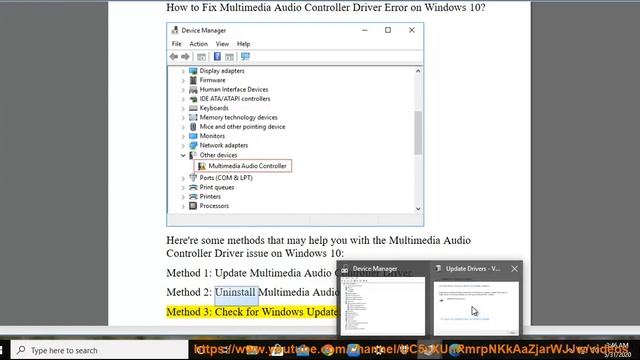The width and height of the screenshot is (640, 360).
Task: Click the Forward arrow in Device Manager toolbar
Action: tap(185, 56)
